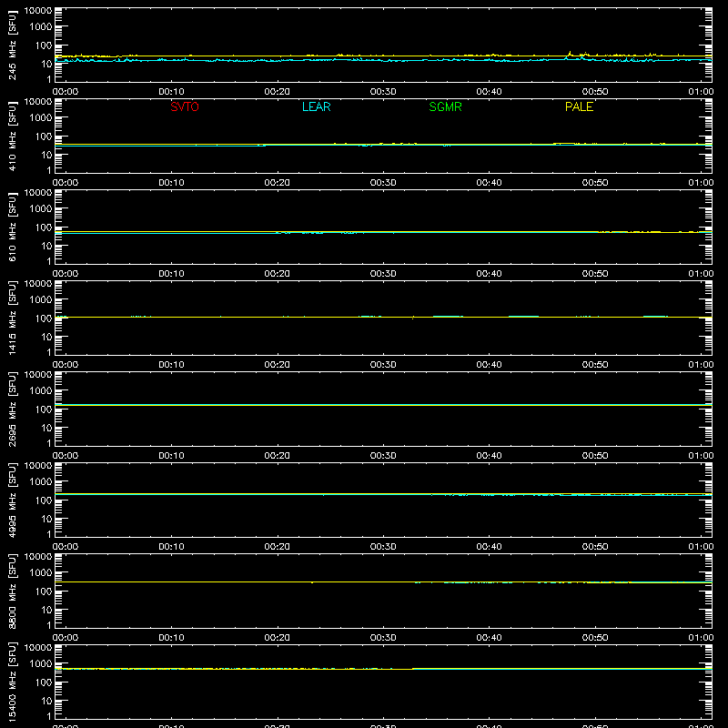Click the 1000 tick of 410 MHz axis
728x728 pixels.
point(41,118)
